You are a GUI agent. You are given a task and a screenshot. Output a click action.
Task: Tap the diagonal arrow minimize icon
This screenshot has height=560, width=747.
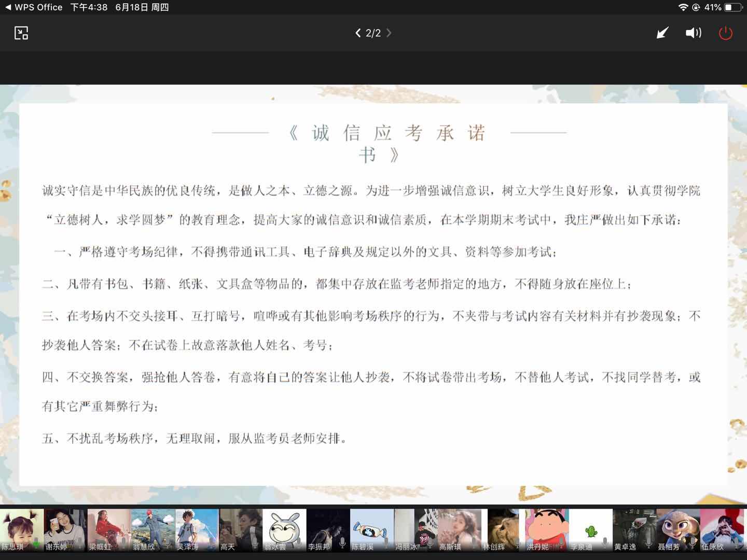(x=662, y=33)
